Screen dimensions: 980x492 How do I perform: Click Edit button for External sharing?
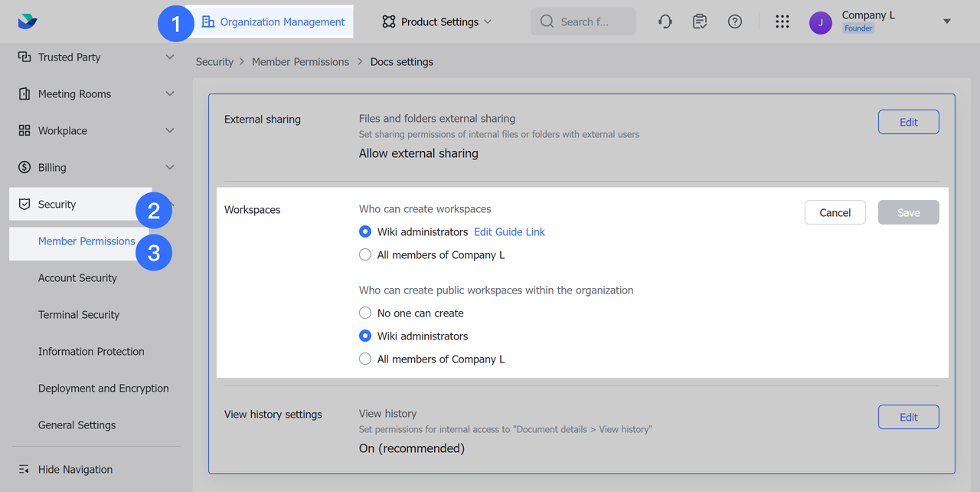coord(908,122)
